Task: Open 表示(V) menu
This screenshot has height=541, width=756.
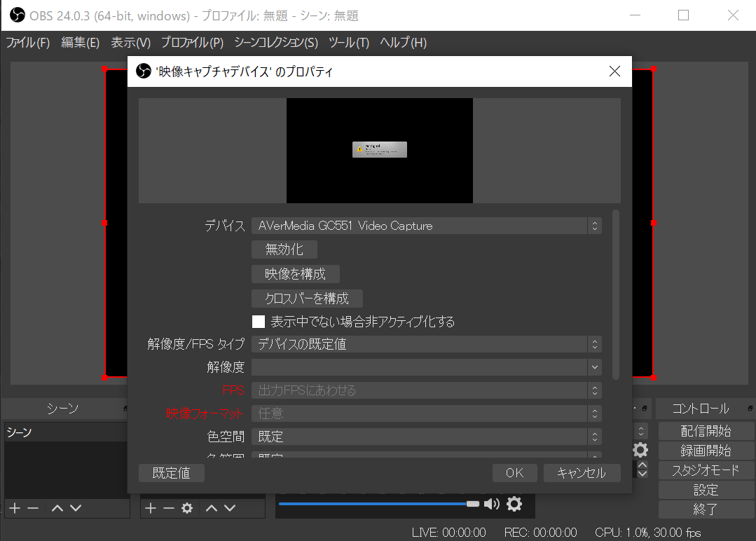Action: (x=130, y=43)
